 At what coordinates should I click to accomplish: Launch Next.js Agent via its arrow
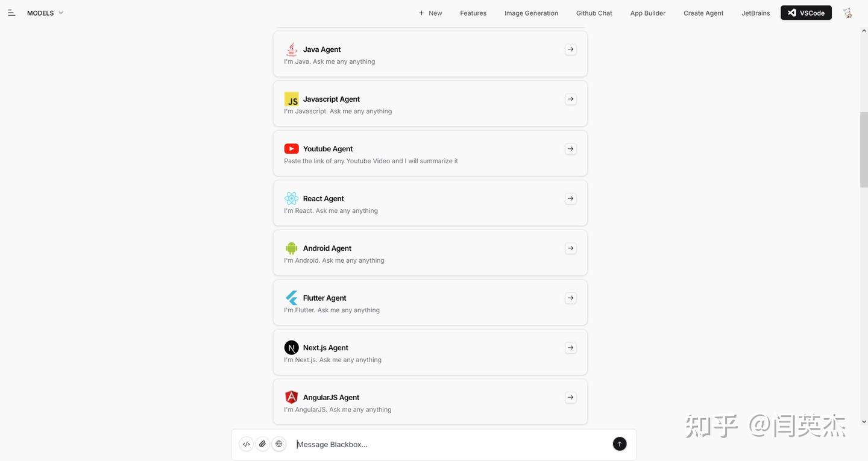click(x=570, y=348)
